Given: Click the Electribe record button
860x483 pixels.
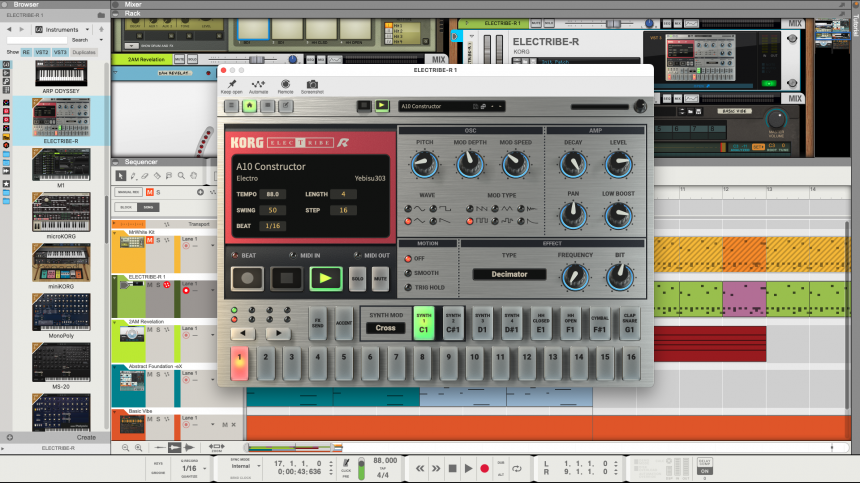Looking at the screenshot, I should 247,279.
